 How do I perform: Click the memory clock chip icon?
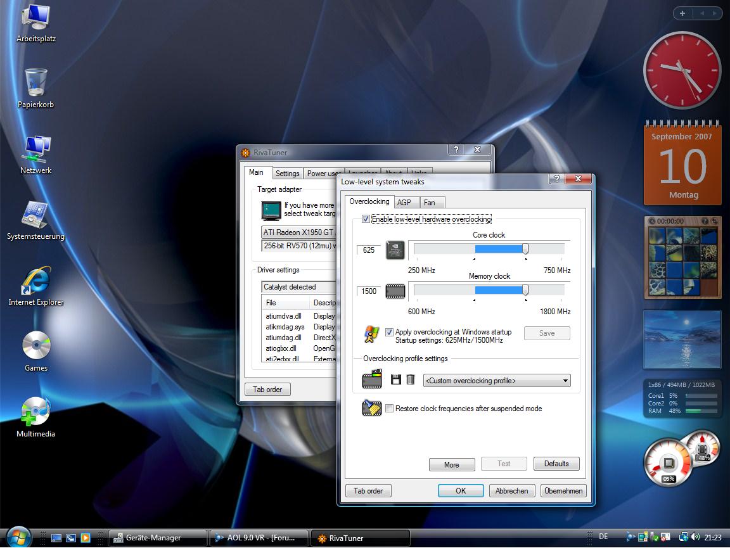[x=395, y=291]
